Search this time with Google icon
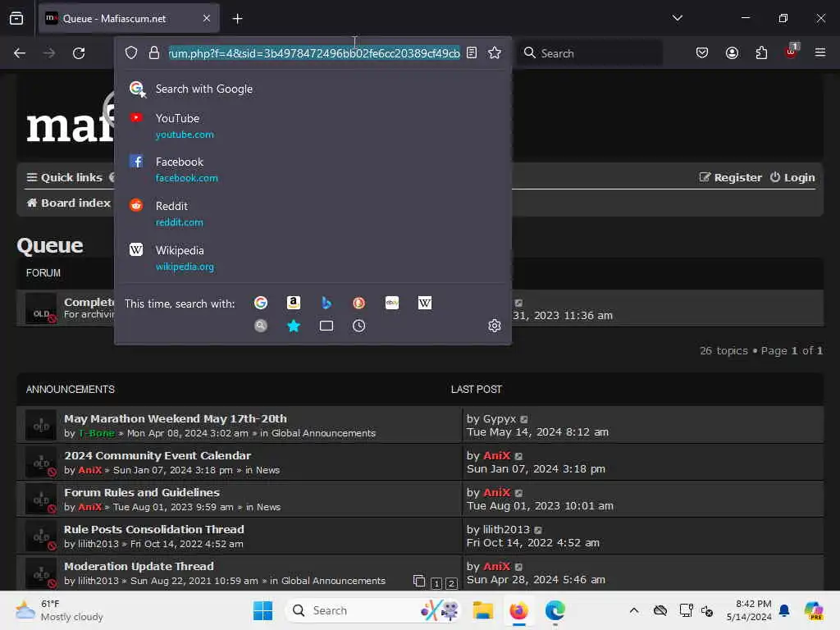The height and width of the screenshot is (630, 840). (261, 303)
